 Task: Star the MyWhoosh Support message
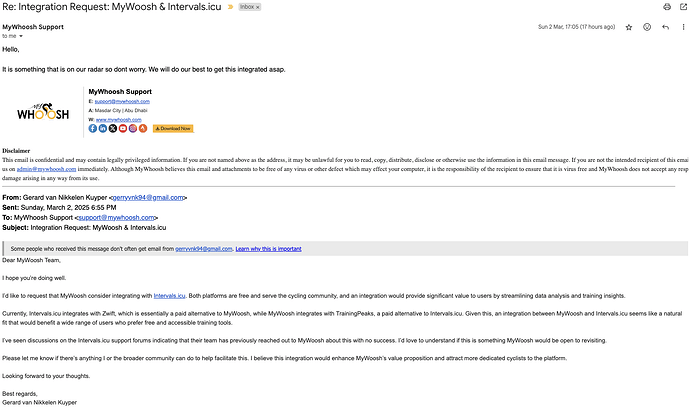629,27
